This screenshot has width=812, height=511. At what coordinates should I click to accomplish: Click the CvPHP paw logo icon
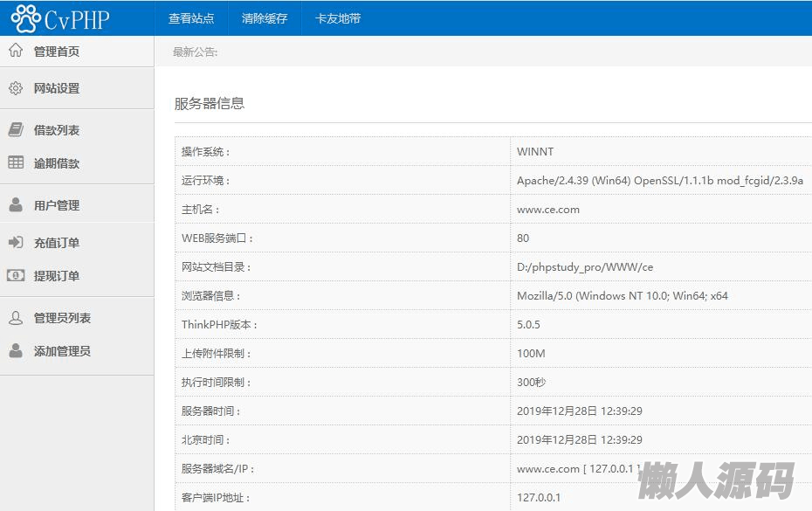[x=26, y=18]
